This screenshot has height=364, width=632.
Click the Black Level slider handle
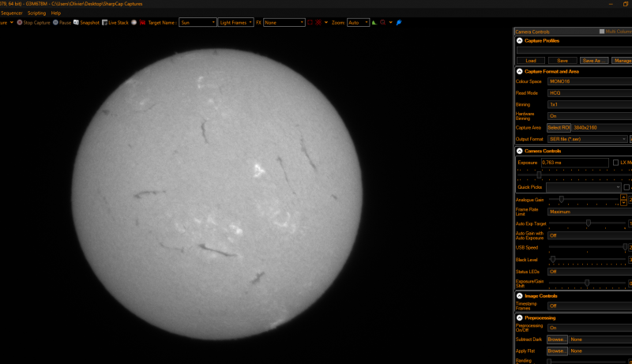(x=553, y=259)
